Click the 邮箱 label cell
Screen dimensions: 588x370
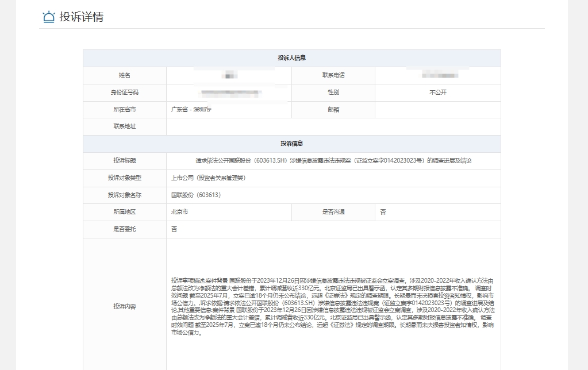333,110
